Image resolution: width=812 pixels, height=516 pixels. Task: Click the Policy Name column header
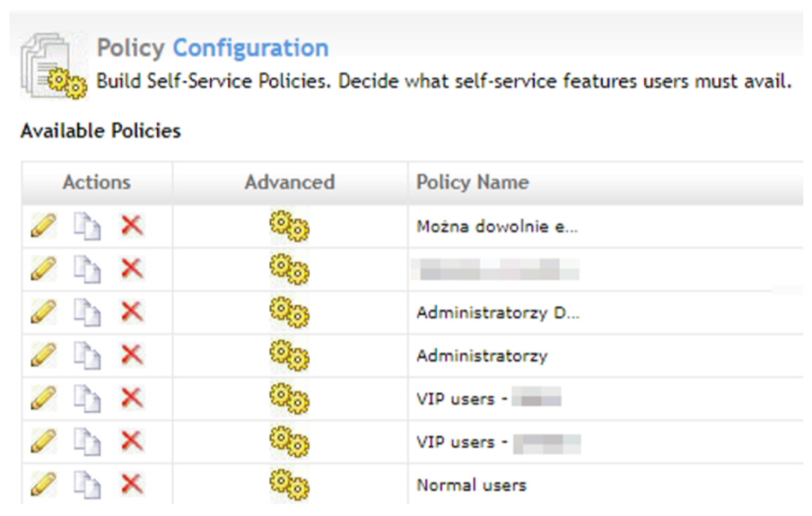pyautogui.click(x=473, y=183)
